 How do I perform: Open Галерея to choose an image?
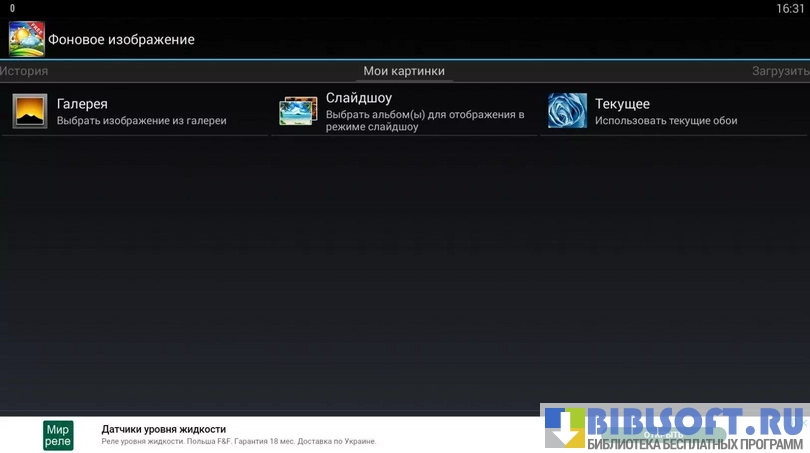[x=82, y=104]
